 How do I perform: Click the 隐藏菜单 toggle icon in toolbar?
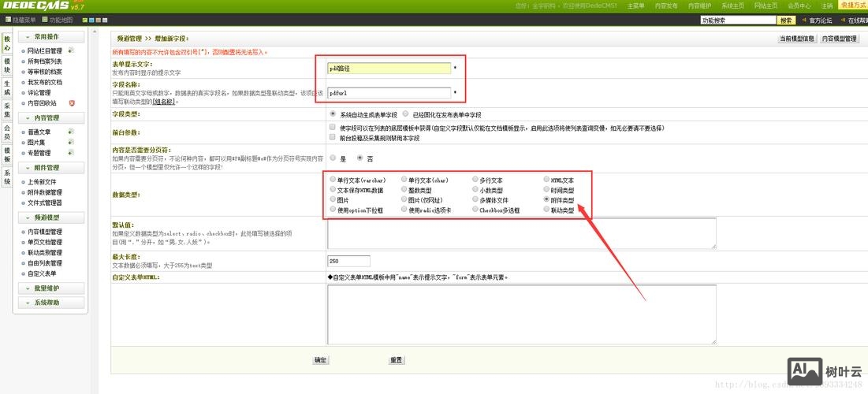(8, 20)
